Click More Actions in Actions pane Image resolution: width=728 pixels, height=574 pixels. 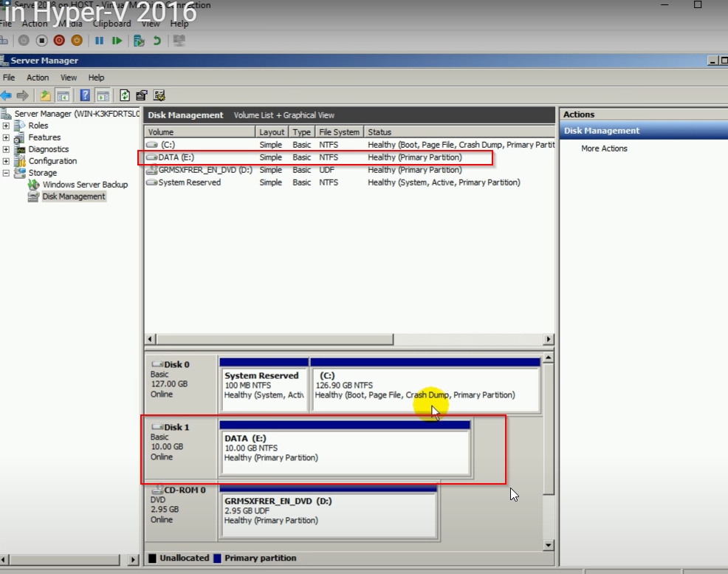(604, 148)
